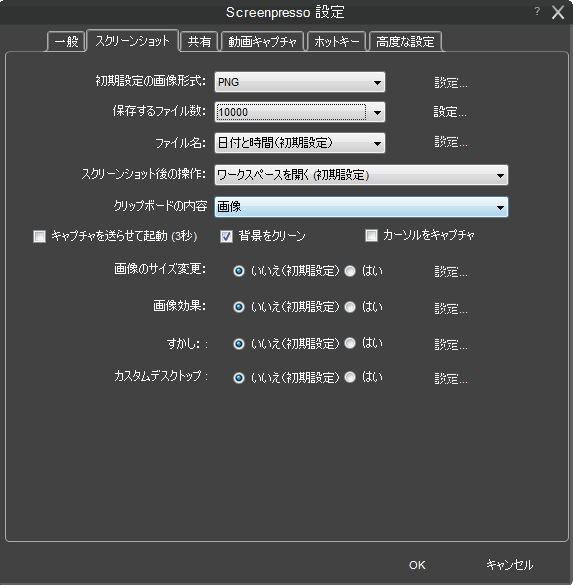Select いいえ for 画像のサイズ変更
Screen dimensions: 573x585
point(239,271)
